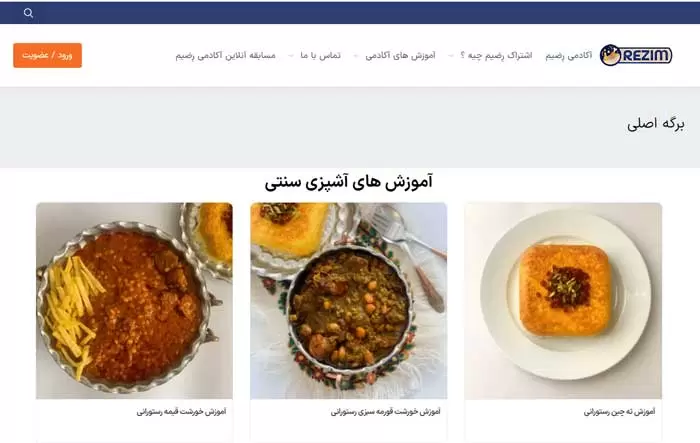The image size is (700, 443).
Task: Click the برگه اصلی page title
Action: [655, 124]
